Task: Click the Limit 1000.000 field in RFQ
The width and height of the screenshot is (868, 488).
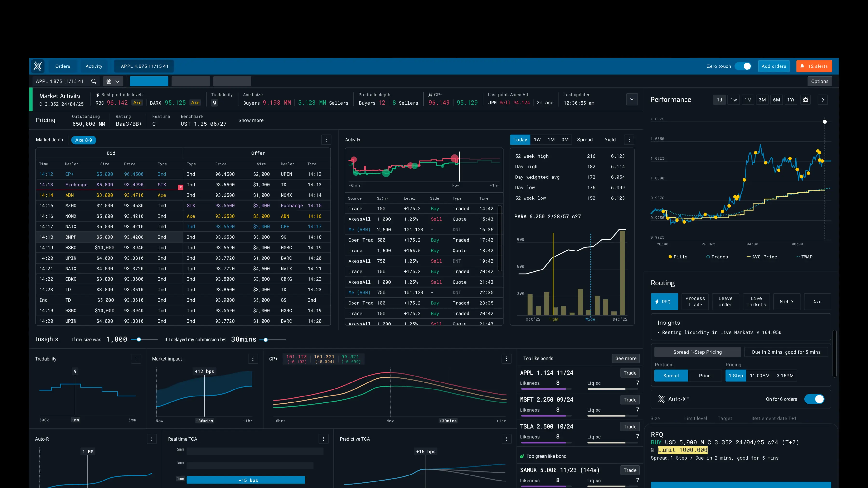Action: pyautogui.click(x=683, y=450)
